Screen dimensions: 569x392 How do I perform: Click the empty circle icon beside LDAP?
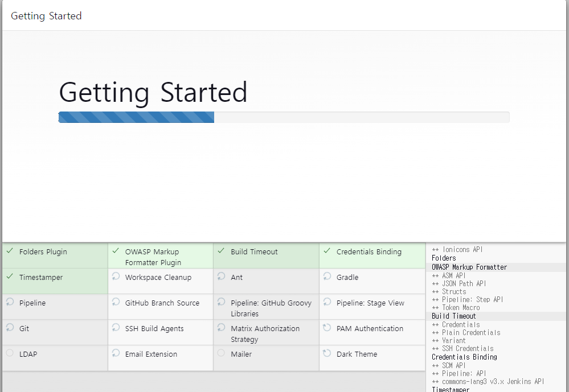coord(10,353)
